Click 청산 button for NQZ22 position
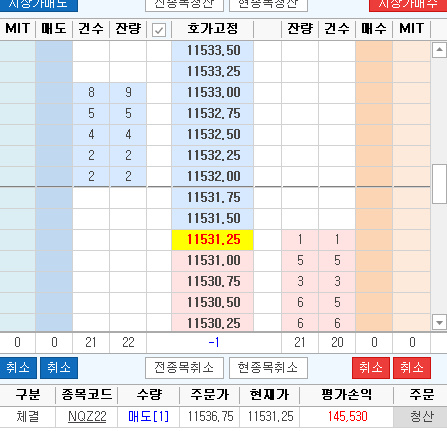 tap(421, 416)
